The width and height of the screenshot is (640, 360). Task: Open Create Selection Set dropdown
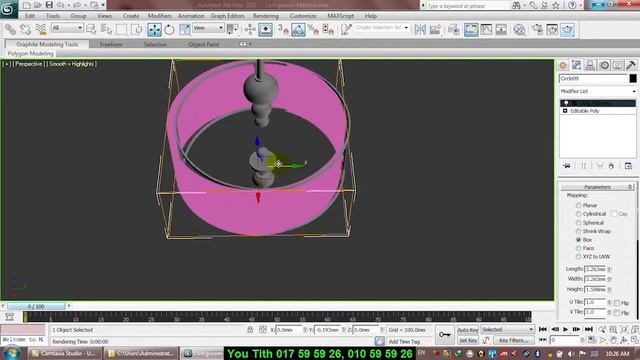(381, 28)
